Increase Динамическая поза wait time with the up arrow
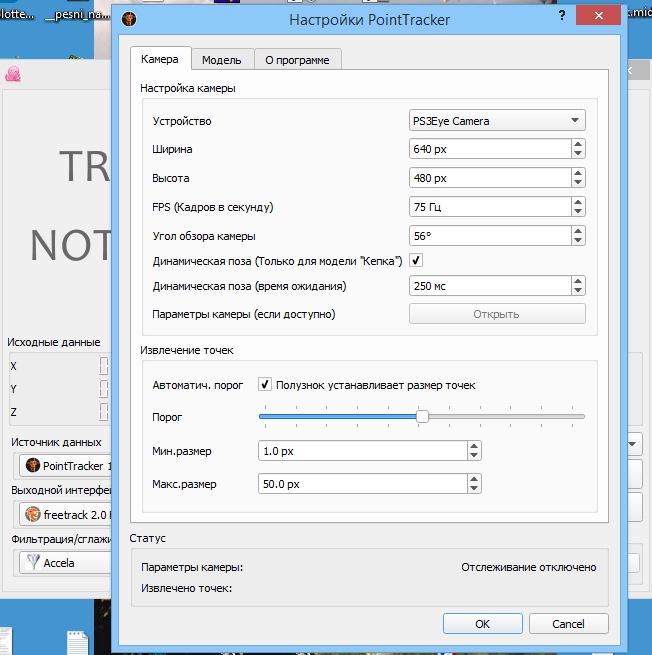The image size is (652, 655). point(578,281)
